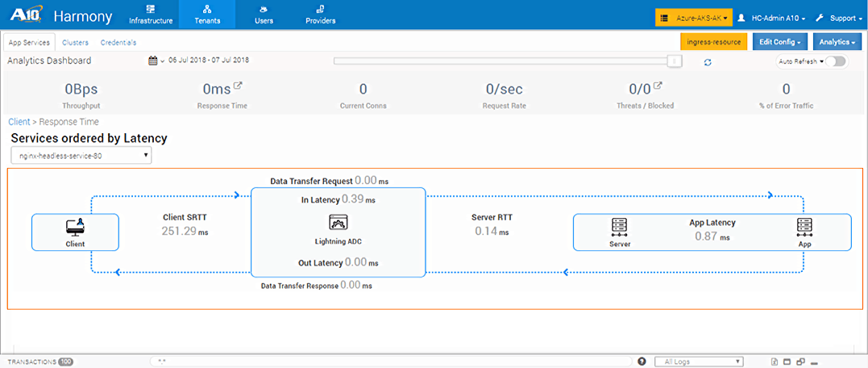Click the minimize transactions panel icon

(x=814, y=363)
